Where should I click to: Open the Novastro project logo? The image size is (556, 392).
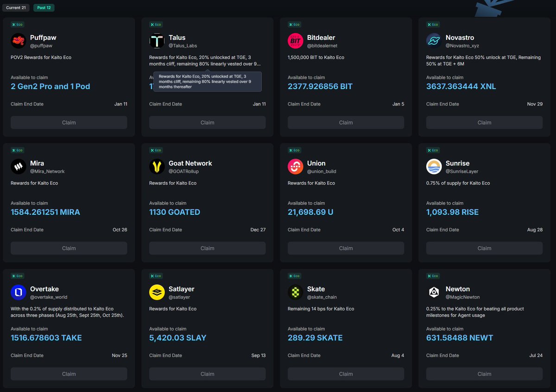coord(434,41)
